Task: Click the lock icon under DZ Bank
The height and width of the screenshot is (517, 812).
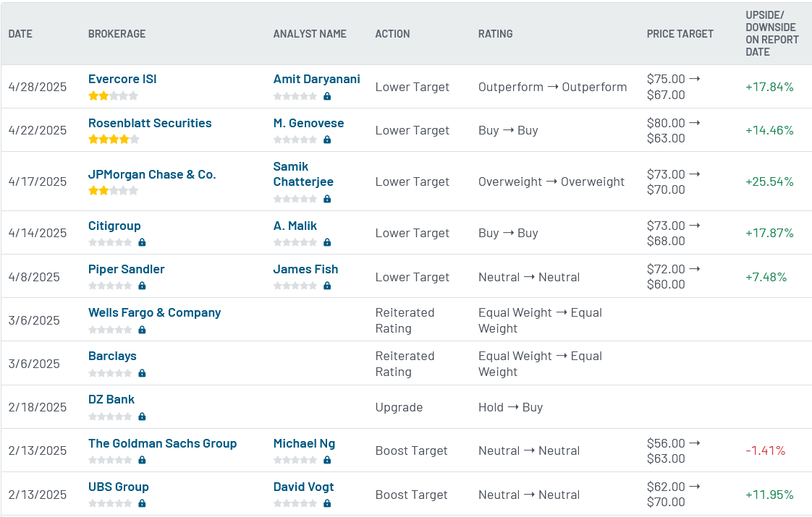Action: [x=143, y=416]
